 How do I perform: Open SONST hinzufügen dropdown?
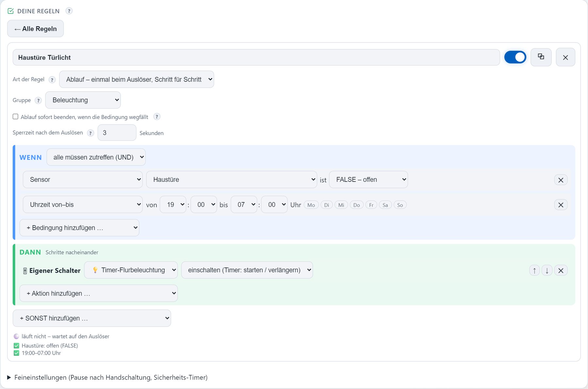(92, 318)
